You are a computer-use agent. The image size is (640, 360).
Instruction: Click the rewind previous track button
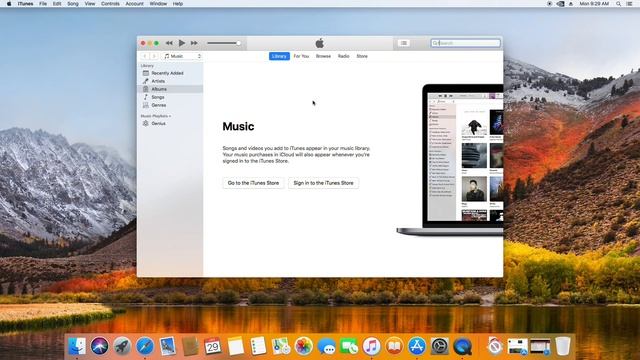[x=169, y=43]
